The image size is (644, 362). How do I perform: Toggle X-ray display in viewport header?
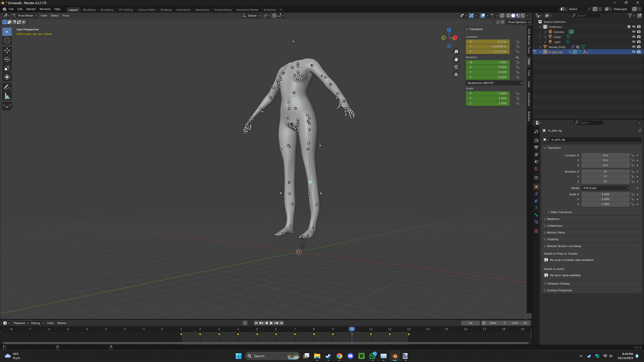coord(502,16)
